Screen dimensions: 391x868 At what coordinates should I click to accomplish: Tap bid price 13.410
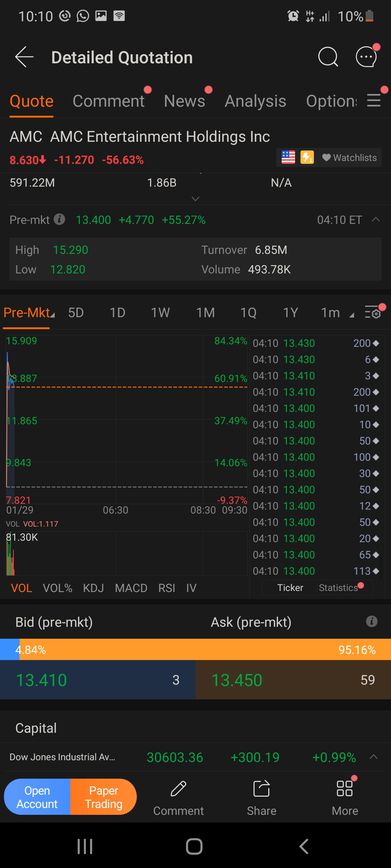[x=42, y=680]
